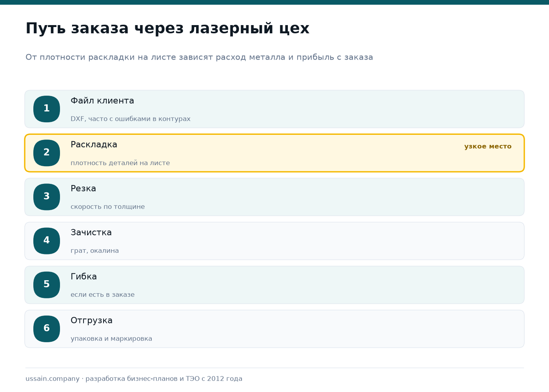
Task: Click the step 1 number badge
Action: coord(47,109)
